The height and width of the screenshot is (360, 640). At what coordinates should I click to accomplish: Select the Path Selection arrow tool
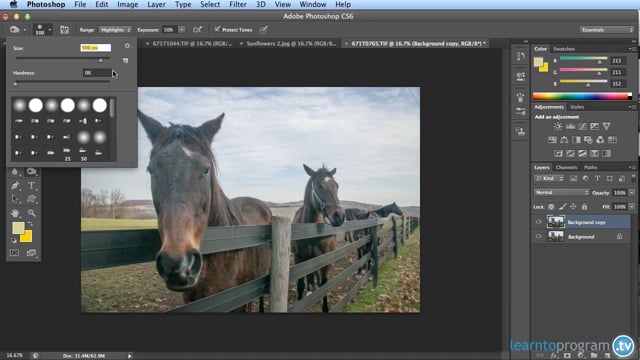point(15,199)
